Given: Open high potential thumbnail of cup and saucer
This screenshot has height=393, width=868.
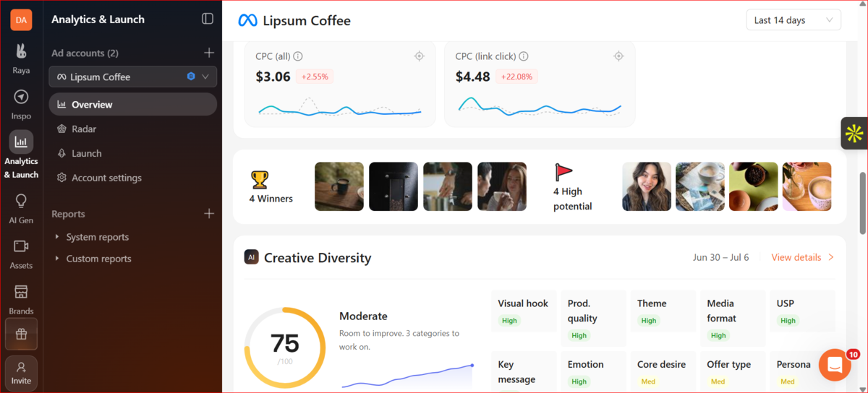Looking at the screenshot, I should pyautogui.click(x=700, y=186).
